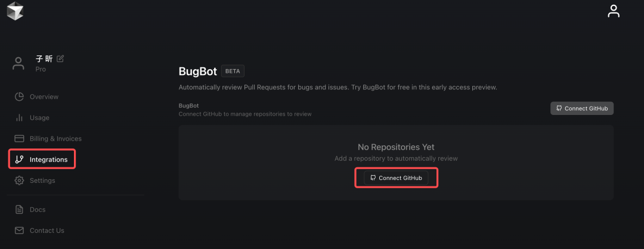Click the Docs document icon

19,210
